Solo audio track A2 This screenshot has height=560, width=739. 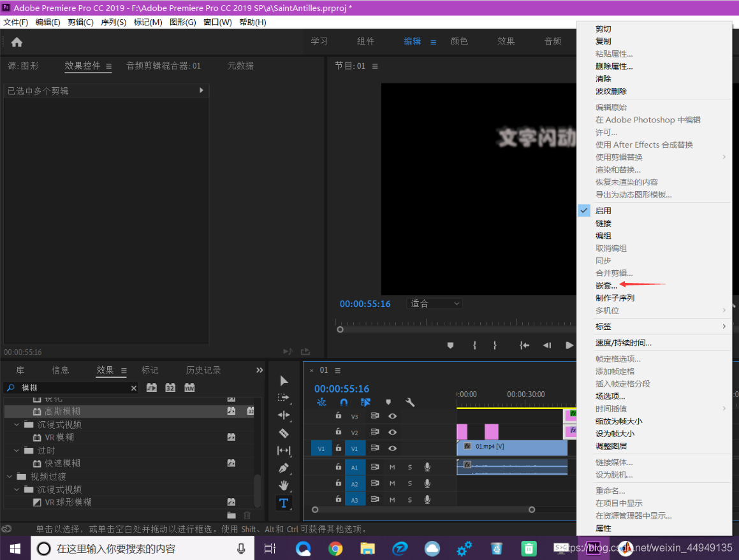[x=410, y=483]
